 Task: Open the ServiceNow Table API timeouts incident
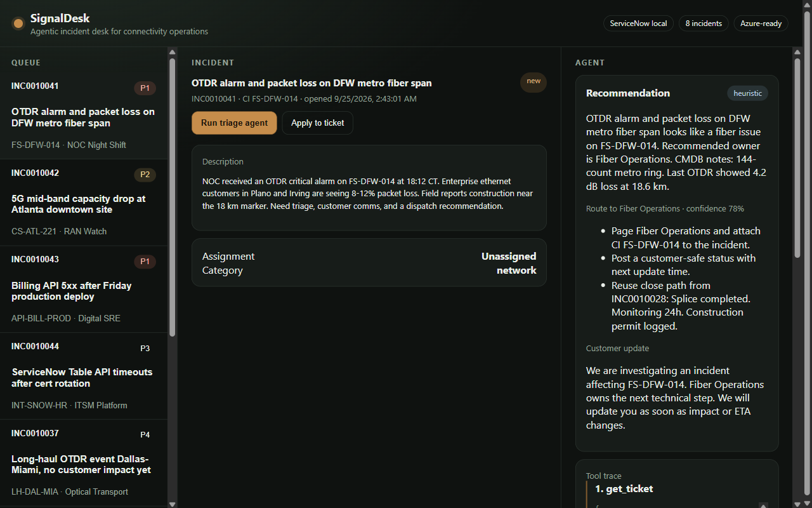click(x=84, y=376)
